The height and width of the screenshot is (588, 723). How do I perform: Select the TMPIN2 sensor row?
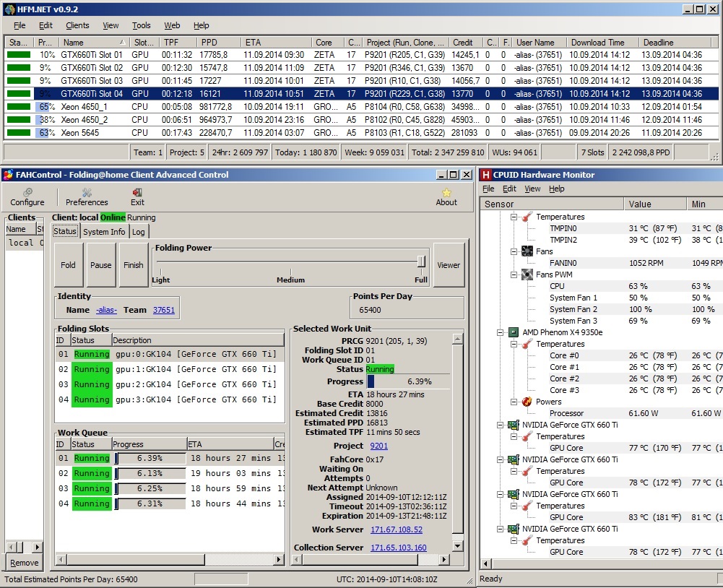tap(602, 240)
